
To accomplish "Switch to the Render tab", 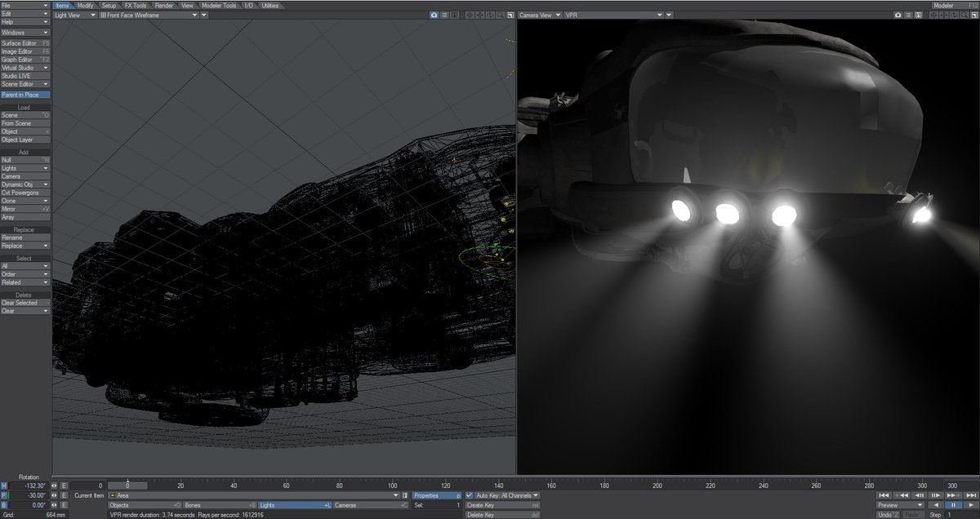I will point(164,5).
